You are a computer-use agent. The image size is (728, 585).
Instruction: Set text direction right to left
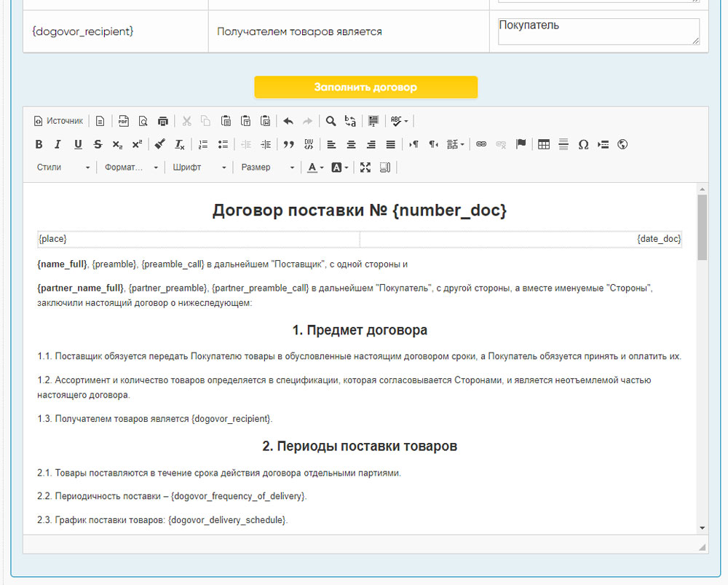(433, 144)
